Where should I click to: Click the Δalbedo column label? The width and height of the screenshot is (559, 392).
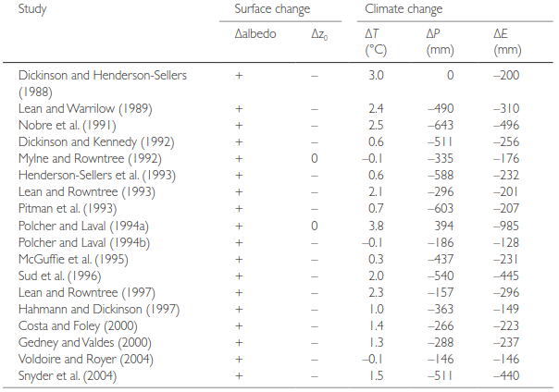click(x=255, y=34)
